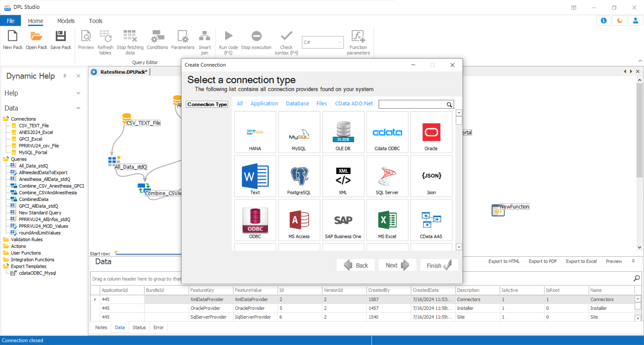Select the Json connection type
Image resolution: width=644 pixels, height=345 pixels.
431,177
